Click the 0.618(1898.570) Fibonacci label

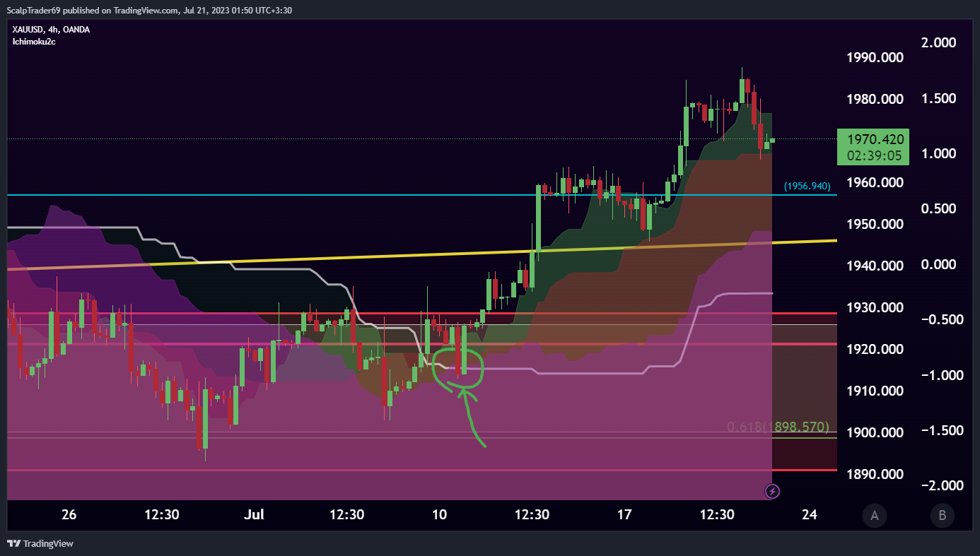[x=778, y=427]
